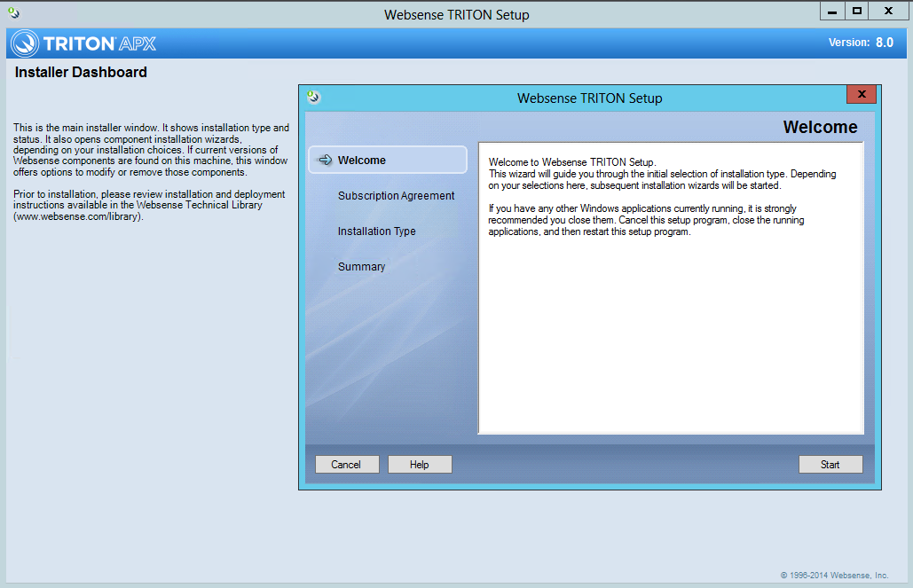Select the Summary step in the sidebar
Screen dimensions: 913x588
(x=362, y=267)
